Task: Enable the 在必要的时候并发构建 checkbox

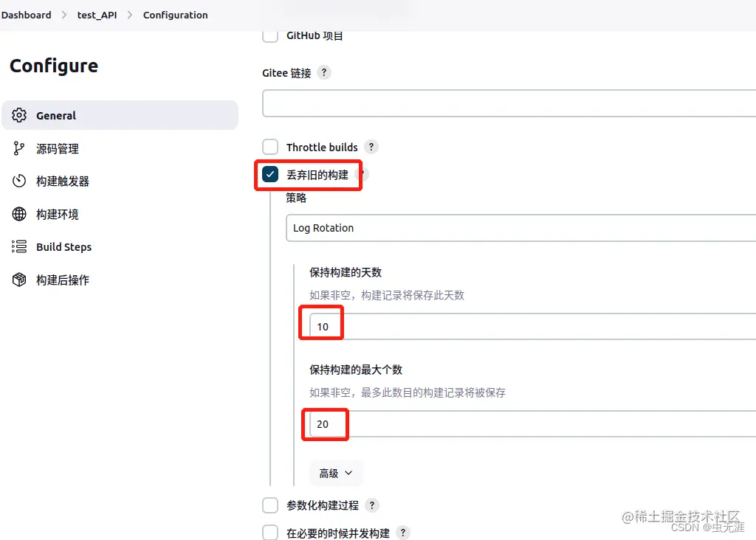Action: coord(270,533)
